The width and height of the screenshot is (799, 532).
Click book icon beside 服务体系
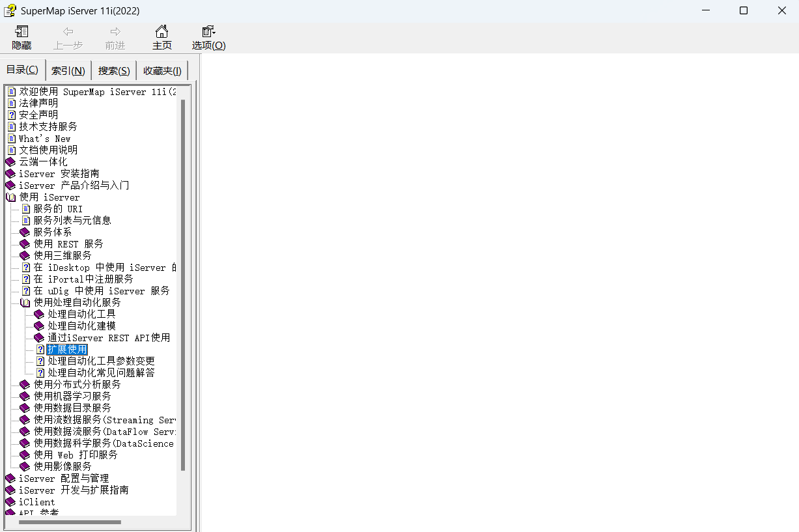coord(25,232)
